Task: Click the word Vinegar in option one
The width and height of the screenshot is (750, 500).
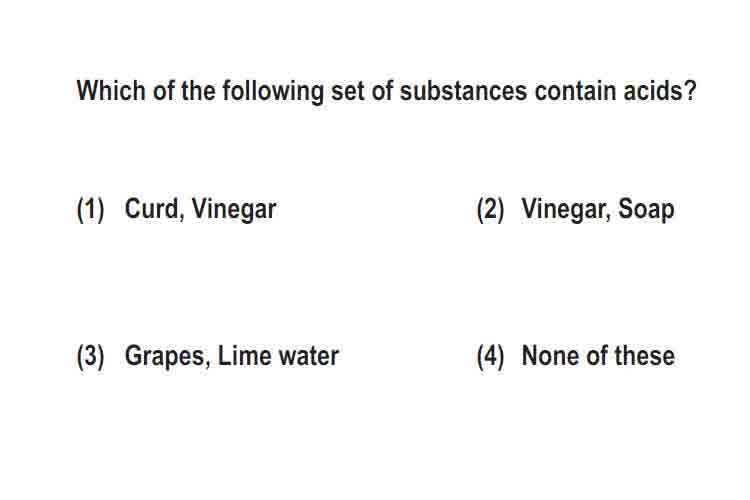Action: point(234,210)
